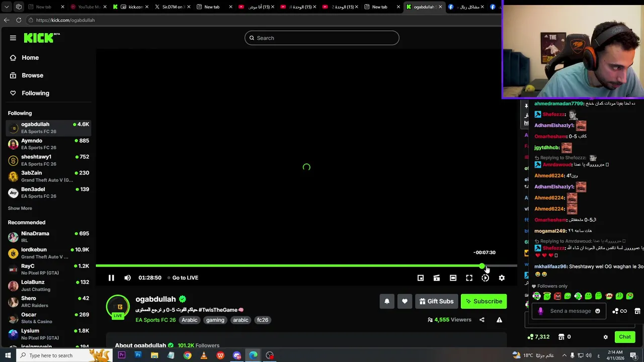This screenshot has width=644, height=362.
Task: Enable mini player mode in video controls
Action: 421,278
